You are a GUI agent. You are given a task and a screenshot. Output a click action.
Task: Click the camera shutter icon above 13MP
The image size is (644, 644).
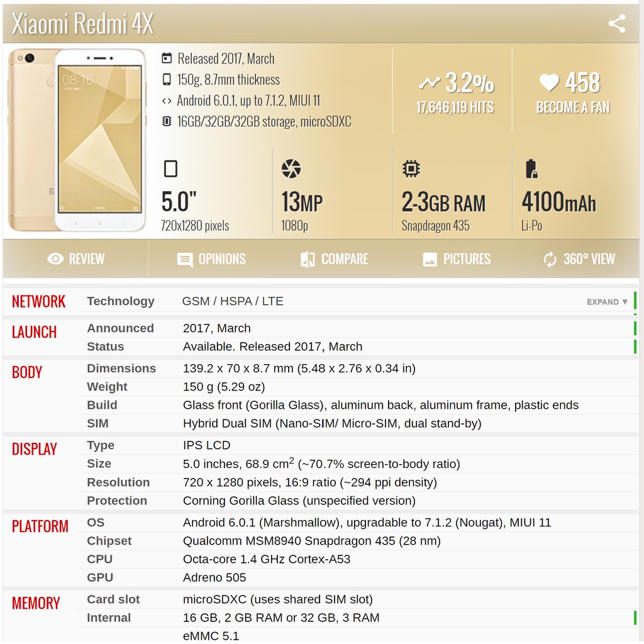tap(291, 169)
